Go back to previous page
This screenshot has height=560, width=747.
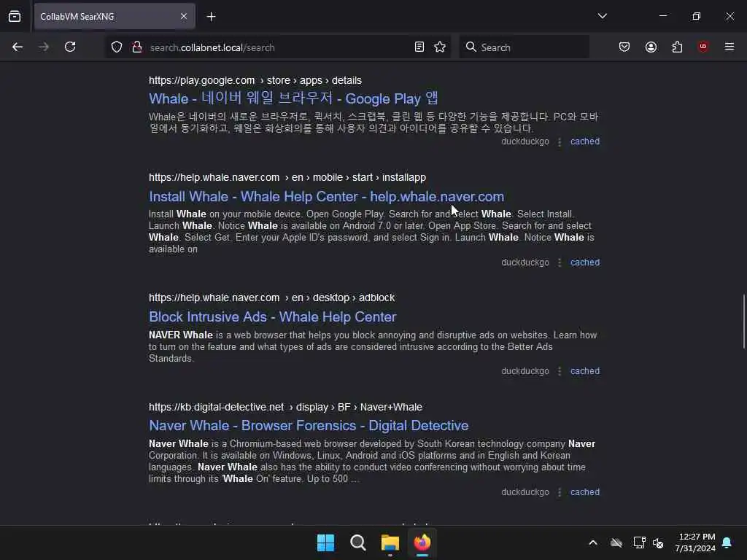point(18,47)
